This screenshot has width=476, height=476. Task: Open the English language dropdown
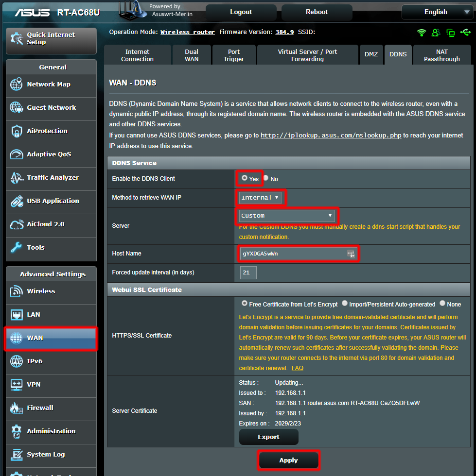[x=436, y=12]
